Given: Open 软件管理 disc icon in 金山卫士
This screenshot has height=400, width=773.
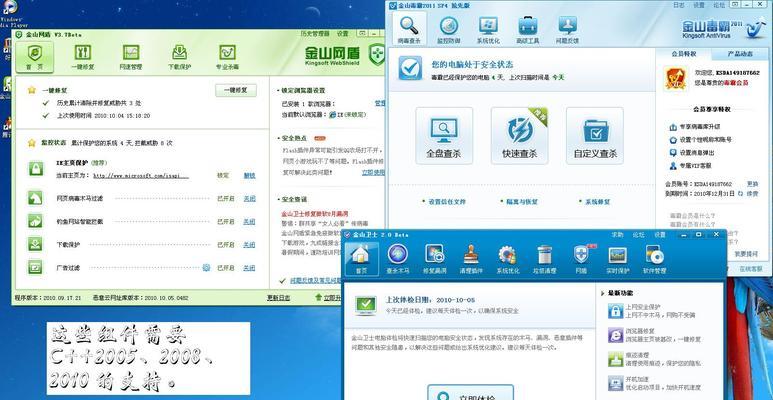Looking at the screenshot, I should point(655,259).
